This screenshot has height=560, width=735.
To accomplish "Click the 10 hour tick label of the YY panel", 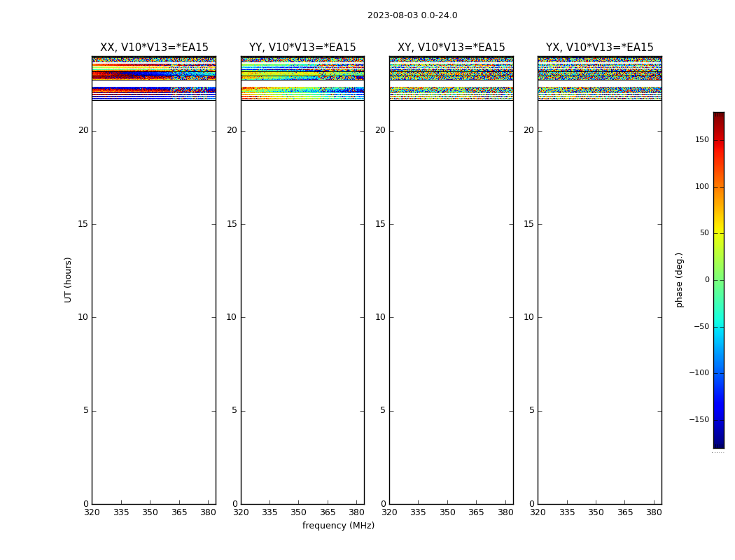I will (x=232, y=317).
